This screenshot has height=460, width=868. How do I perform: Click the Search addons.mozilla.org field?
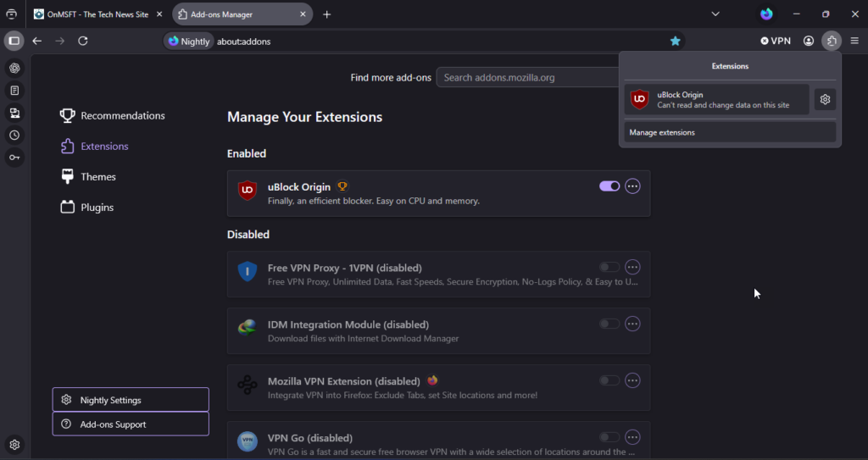pos(527,78)
